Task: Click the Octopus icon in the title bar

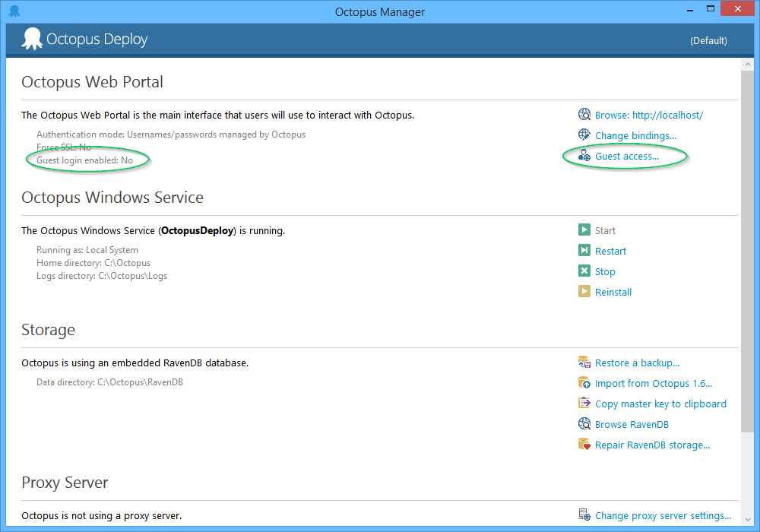Action: [13, 11]
